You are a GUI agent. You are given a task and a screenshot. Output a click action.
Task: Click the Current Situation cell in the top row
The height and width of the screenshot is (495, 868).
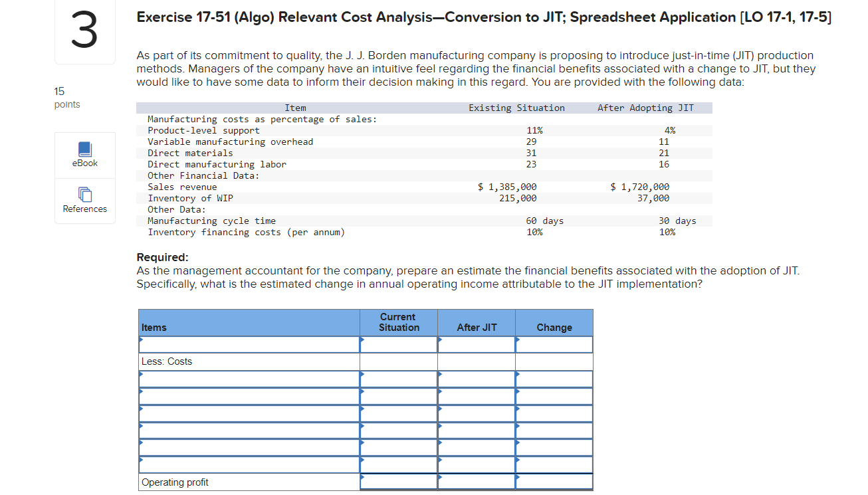point(397,344)
